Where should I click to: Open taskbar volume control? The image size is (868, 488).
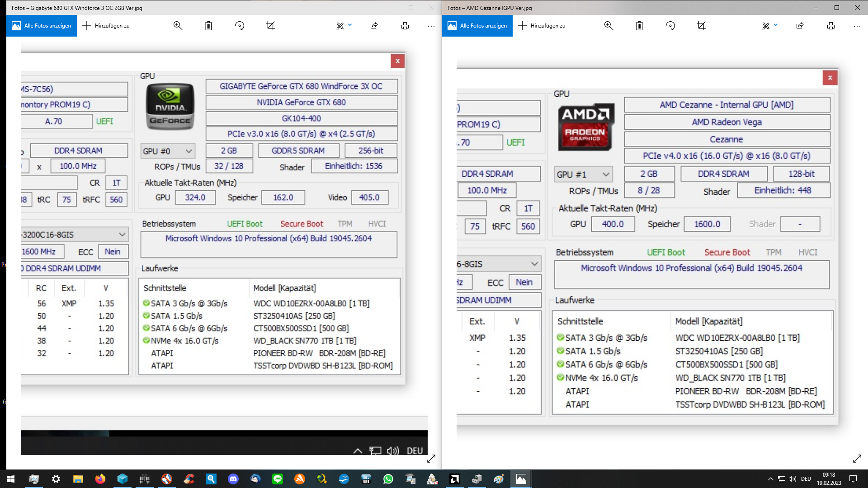click(793, 479)
